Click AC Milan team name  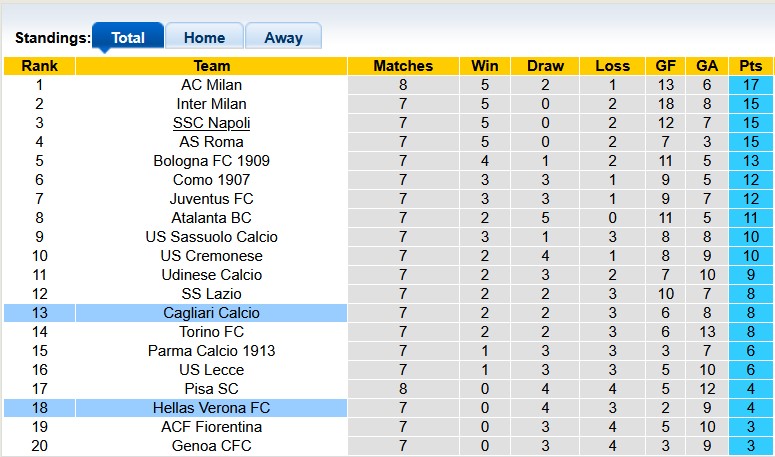(211, 85)
